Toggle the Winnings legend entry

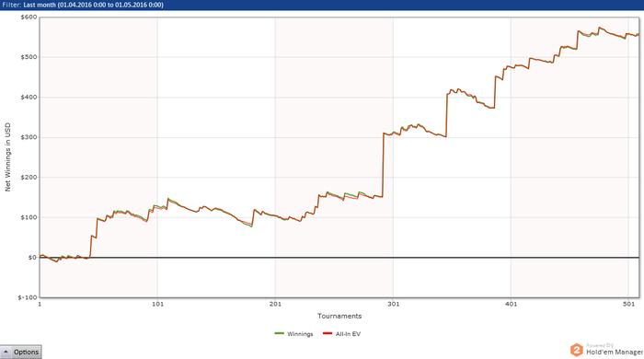tap(293, 334)
